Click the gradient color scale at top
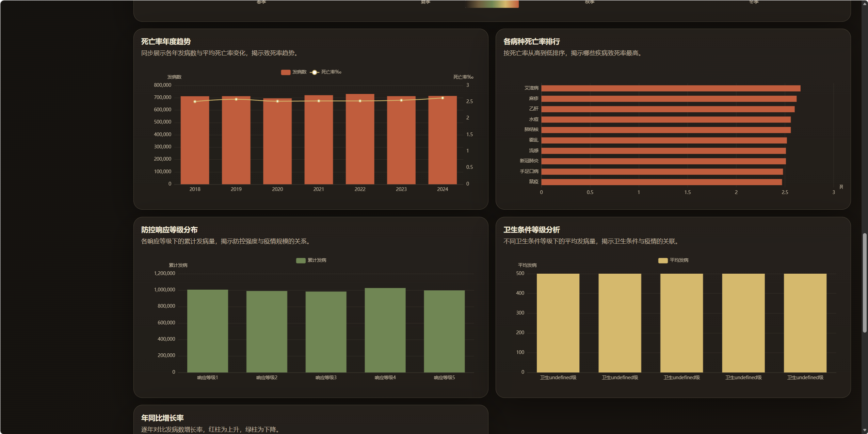Image resolution: width=868 pixels, height=434 pixels. coord(492,4)
